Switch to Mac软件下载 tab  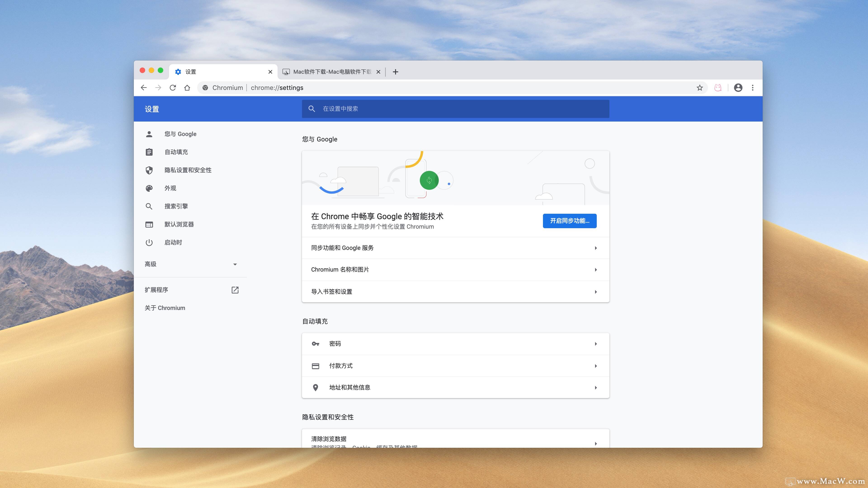(x=332, y=72)
